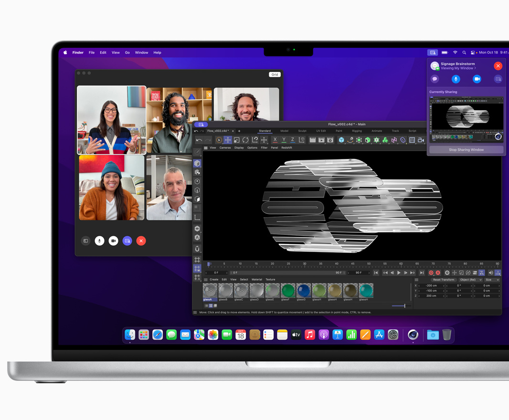Add a Cube primitive from the toolbar
This screenshot has width=509, height=420.
[341, 140]
